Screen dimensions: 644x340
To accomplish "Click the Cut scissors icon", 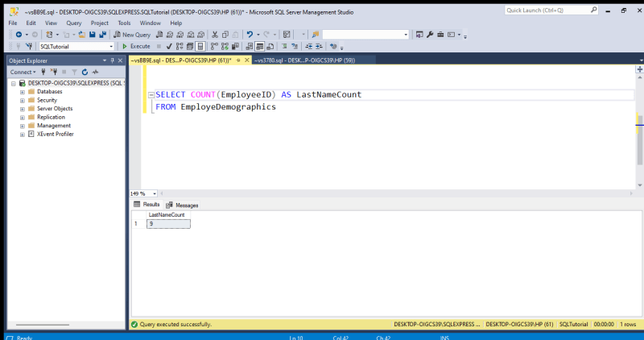I will click(214, 35).
